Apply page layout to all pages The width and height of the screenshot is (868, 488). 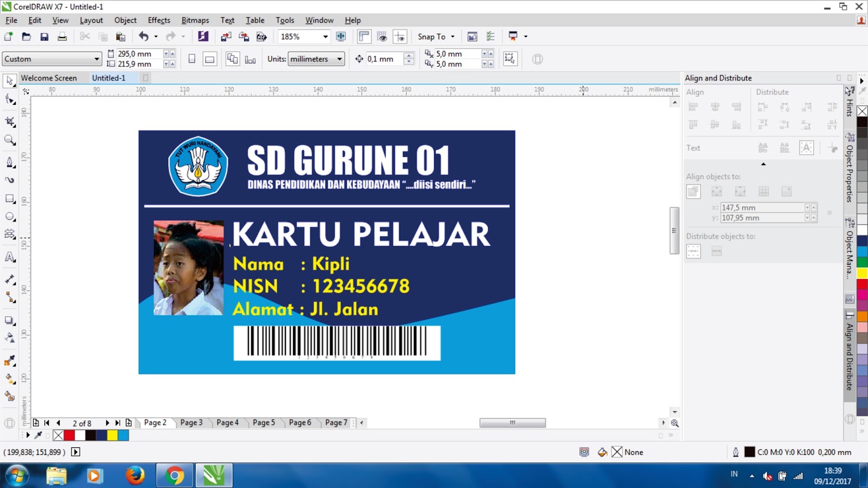coord(232,59)
